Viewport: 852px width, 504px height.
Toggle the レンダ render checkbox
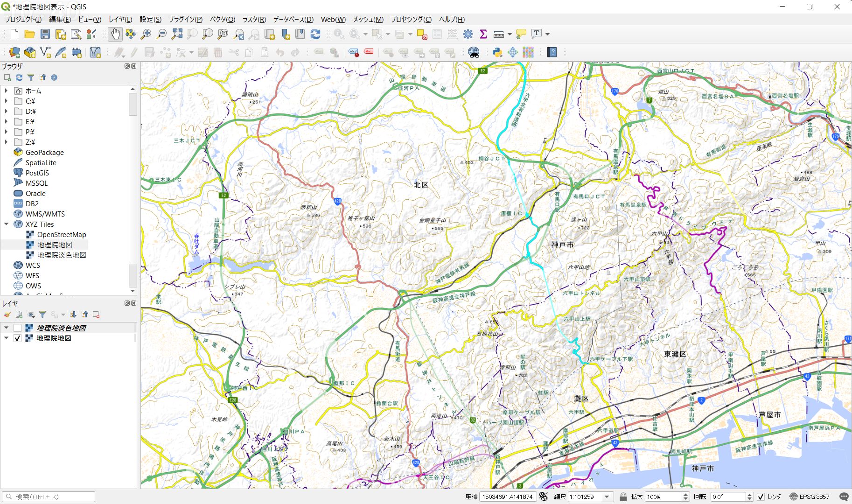pos(761,497)
